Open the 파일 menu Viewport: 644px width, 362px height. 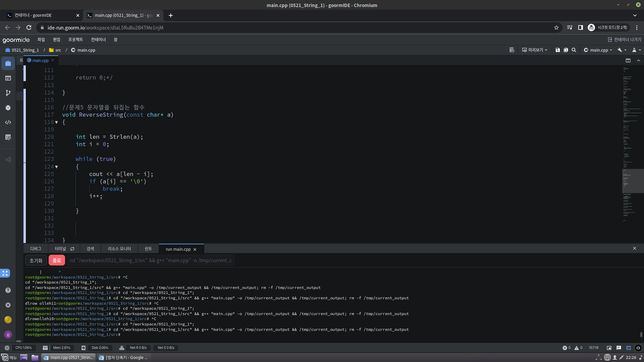(x=41, y=40)
